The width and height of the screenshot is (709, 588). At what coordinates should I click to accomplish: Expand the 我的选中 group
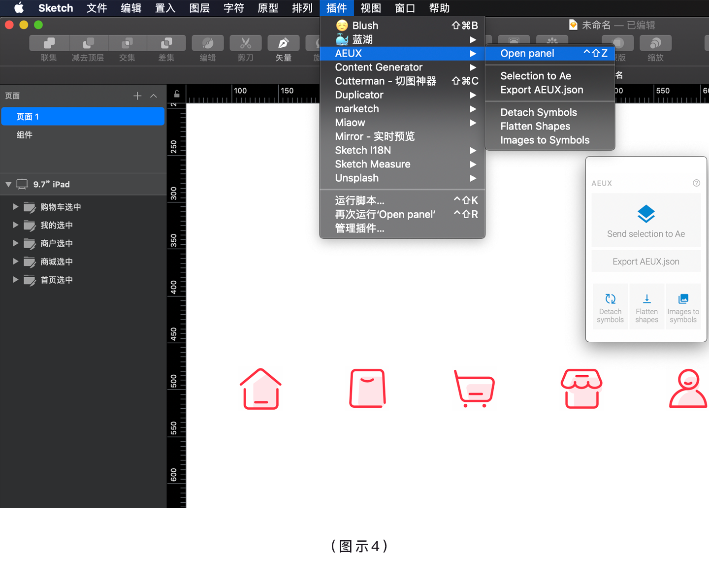pos(16,225)
